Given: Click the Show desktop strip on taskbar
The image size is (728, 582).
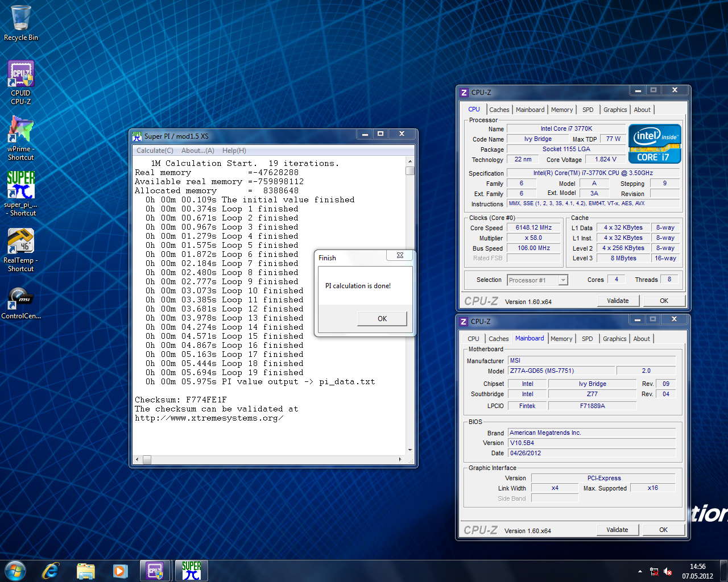Looking at the screenshot, I should (724, 571).
